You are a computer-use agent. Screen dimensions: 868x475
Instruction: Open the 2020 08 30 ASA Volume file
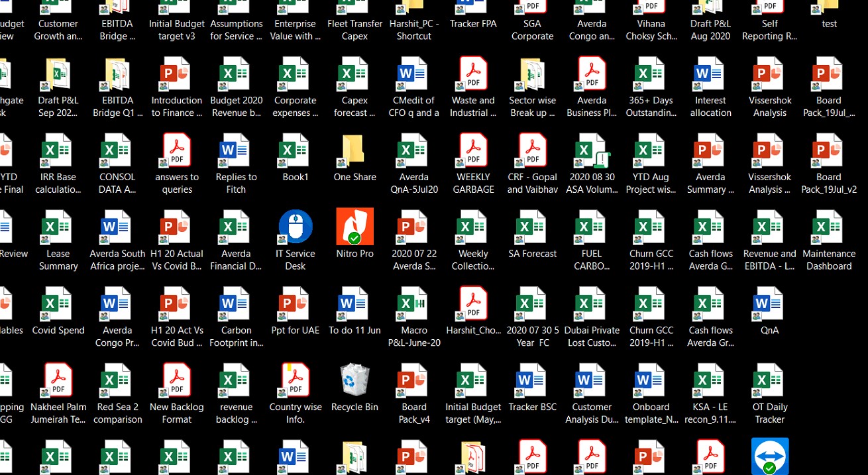tap(592, 150)
